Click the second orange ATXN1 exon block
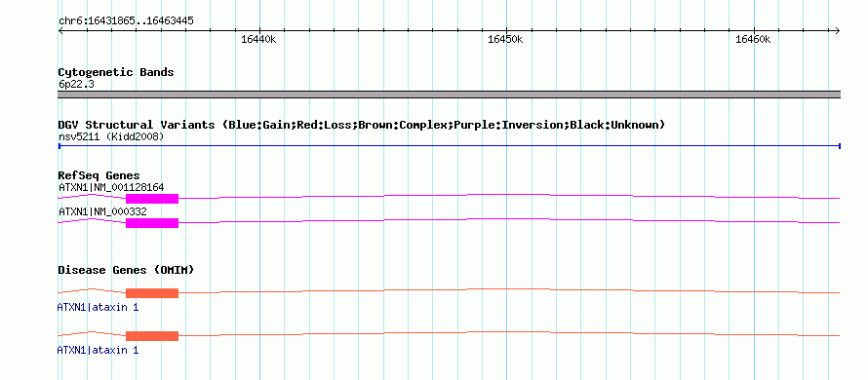Screen dimensions: 868x380 (152, 336)
